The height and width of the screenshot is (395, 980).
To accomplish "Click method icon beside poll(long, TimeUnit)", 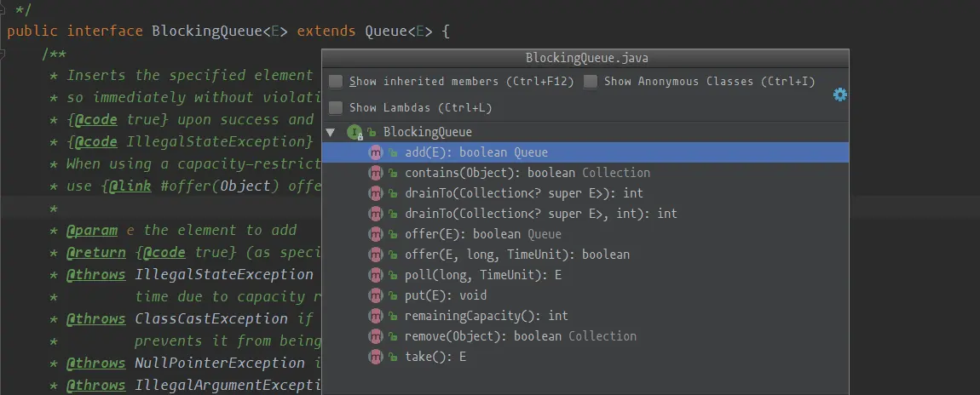I will (x=376, y=275).
